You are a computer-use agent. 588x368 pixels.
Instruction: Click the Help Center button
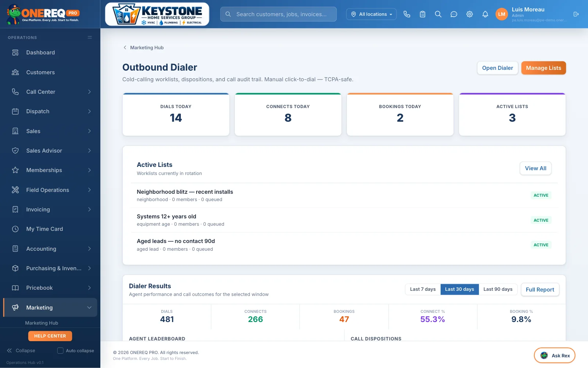click(x=50, y=336)
